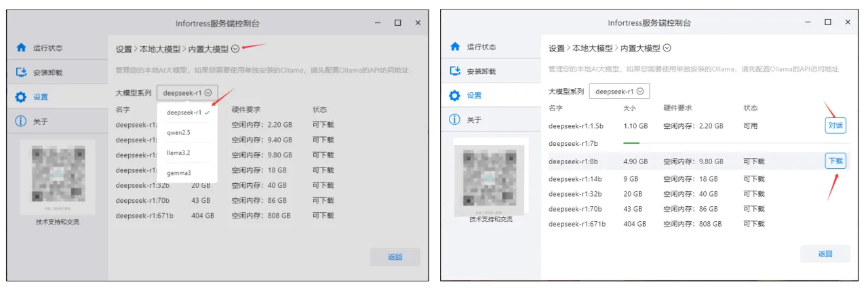Maximize the right Infortress window
This screenshot has width=868, height=291.
828,22
